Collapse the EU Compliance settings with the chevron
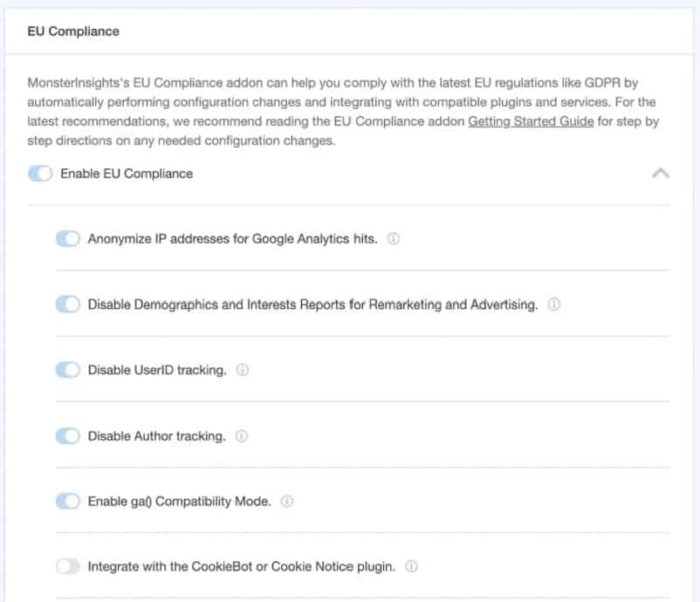This screenshot has width=700, height=602. pos(662,173)
